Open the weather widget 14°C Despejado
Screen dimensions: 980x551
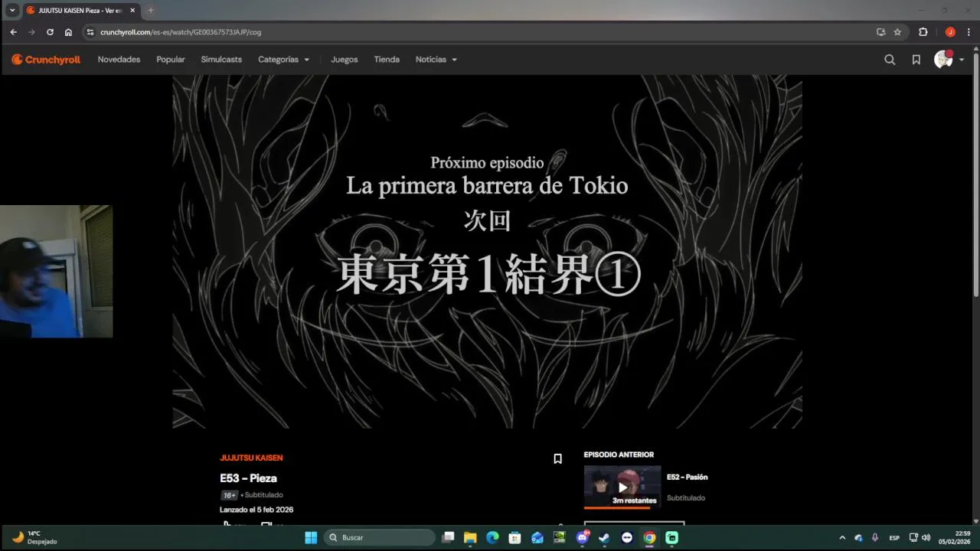tap(34, 537)
